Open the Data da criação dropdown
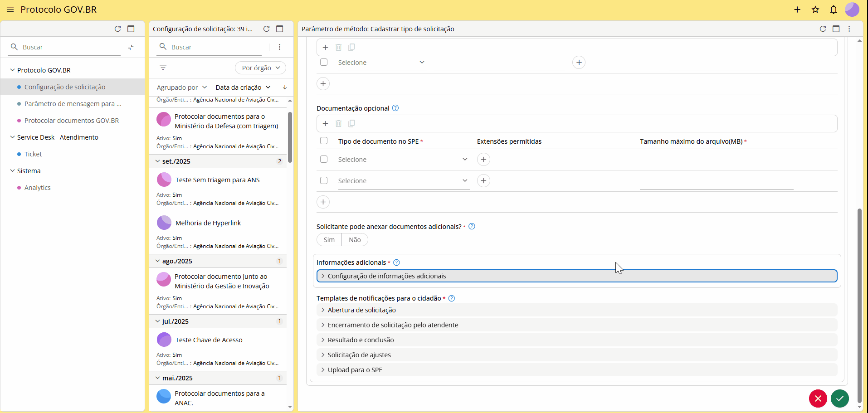 (243, 87)
